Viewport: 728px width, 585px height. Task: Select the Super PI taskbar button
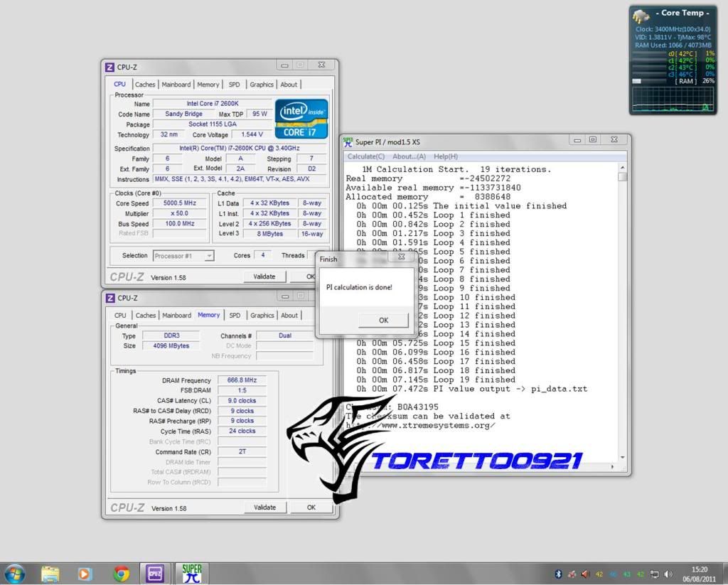pyautogui.click(x=191, y=574)
